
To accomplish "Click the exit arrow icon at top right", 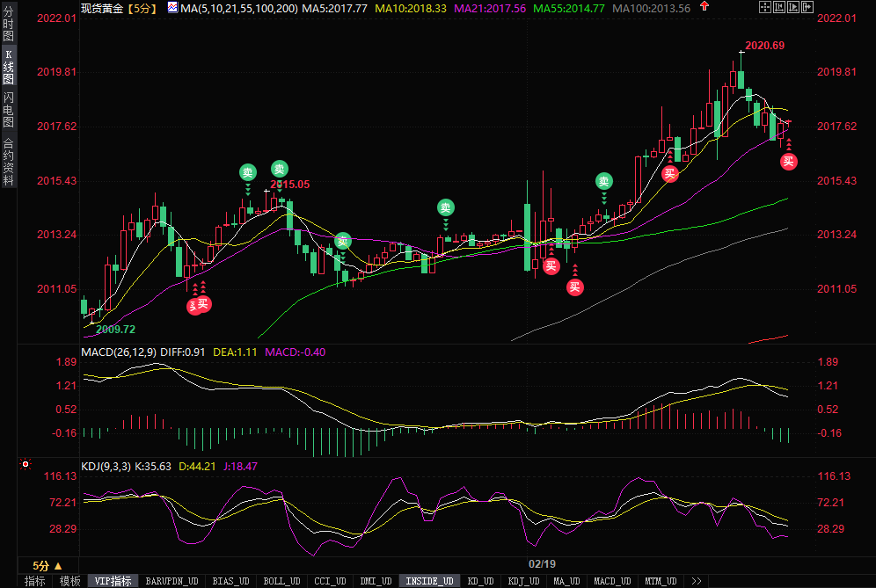I will tap(807, 7).
